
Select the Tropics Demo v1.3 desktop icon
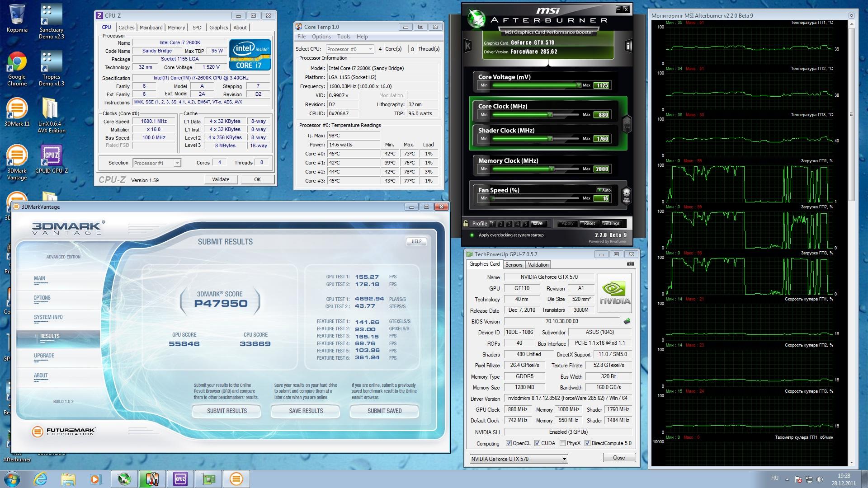coord(51,69)
